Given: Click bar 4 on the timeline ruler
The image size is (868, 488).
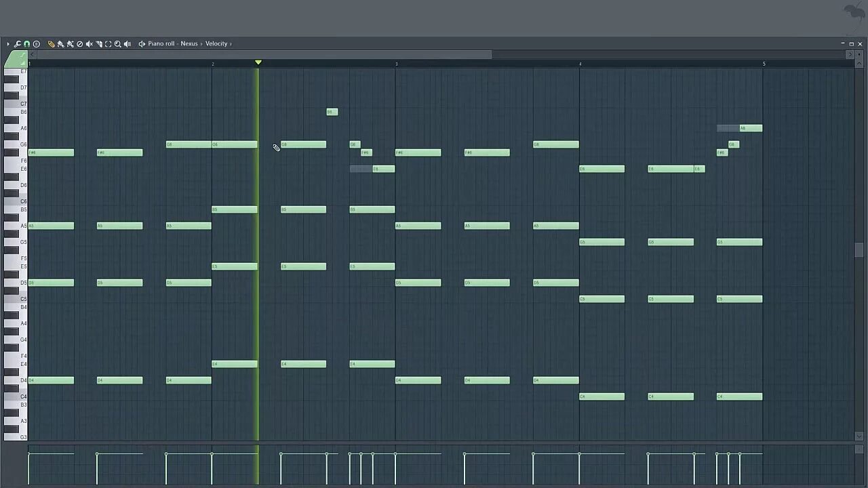Looking at the screenshot, I should [580, 64].
